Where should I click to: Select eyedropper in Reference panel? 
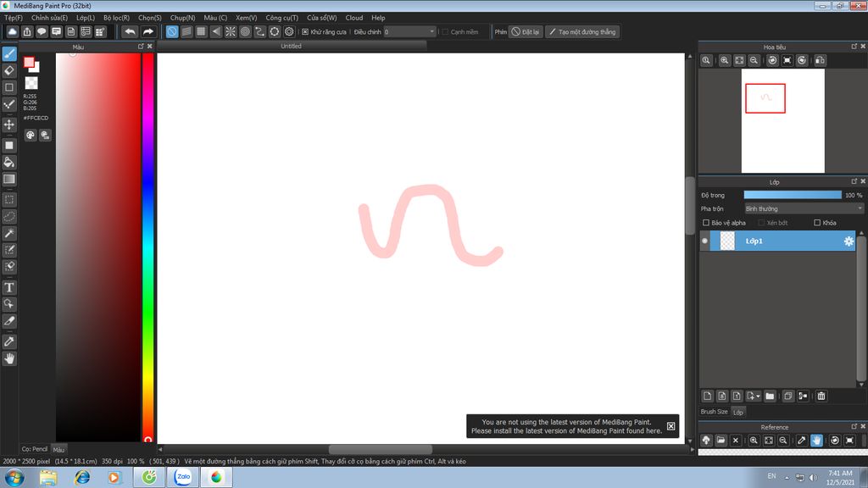pyautogui.click(x=802, y=441)
